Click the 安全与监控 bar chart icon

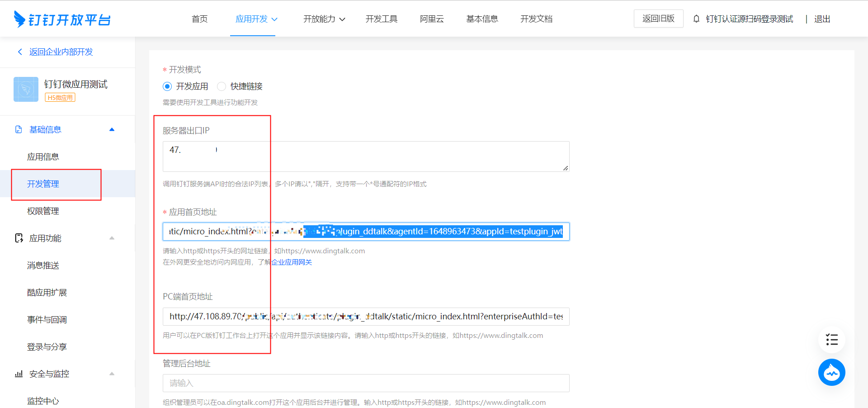(19, 374)
